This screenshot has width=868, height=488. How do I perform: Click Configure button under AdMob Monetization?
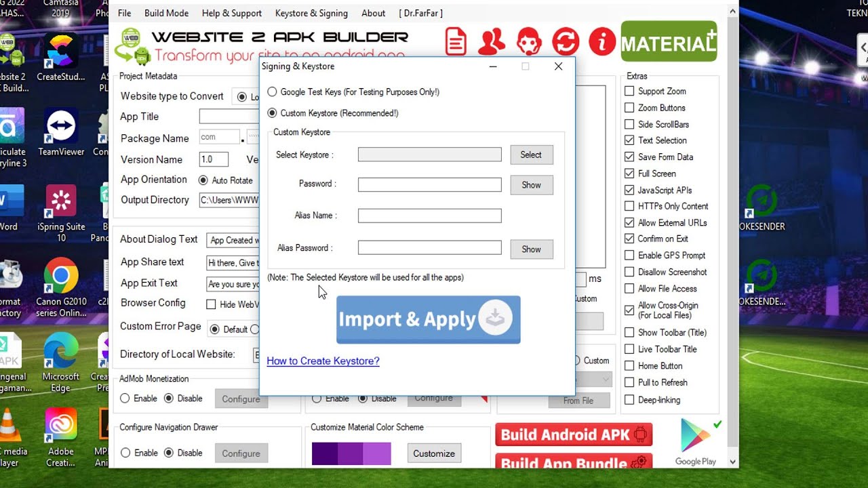pyautogui.click(x=241, y=399)
